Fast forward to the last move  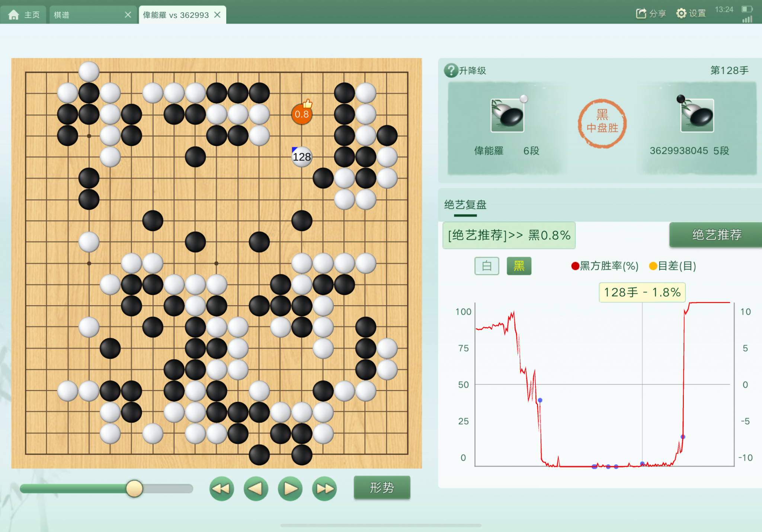tap(324, 489)
